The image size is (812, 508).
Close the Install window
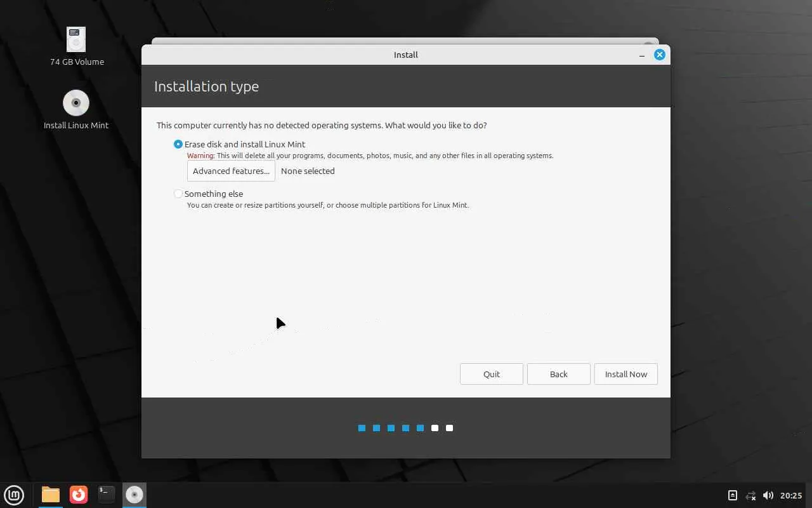(x=660, y=55)
